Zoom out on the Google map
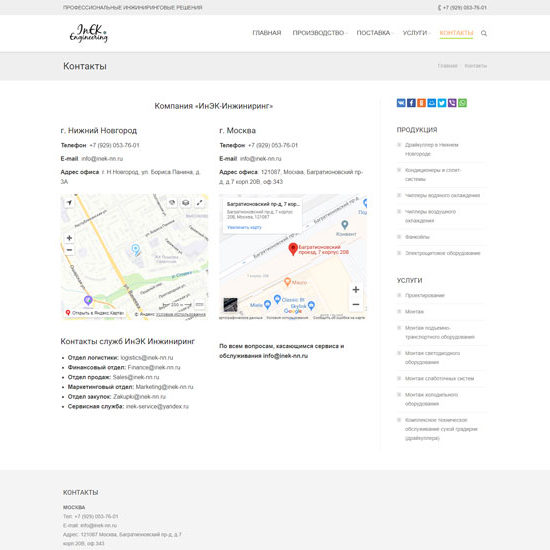 click(x=356, y=304)
